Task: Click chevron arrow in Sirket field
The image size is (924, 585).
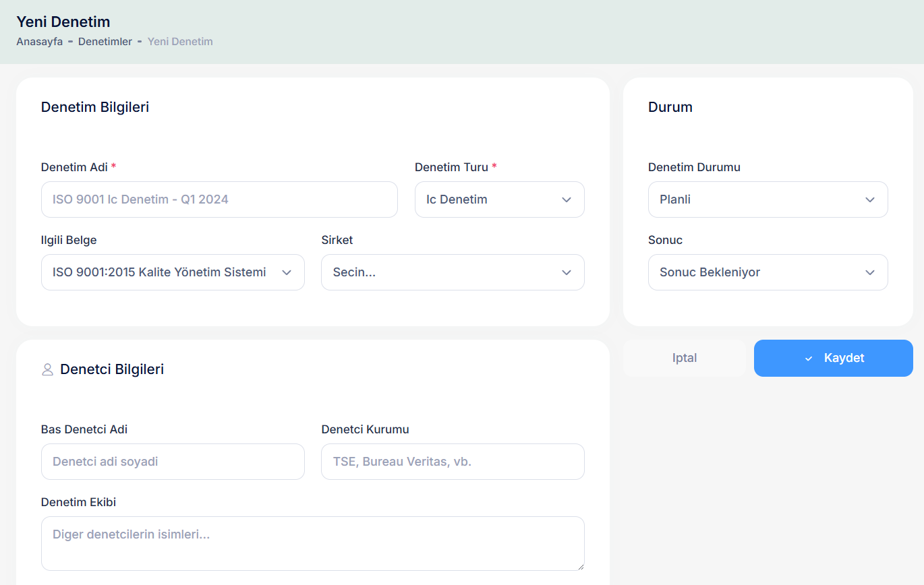Action: 567,272
